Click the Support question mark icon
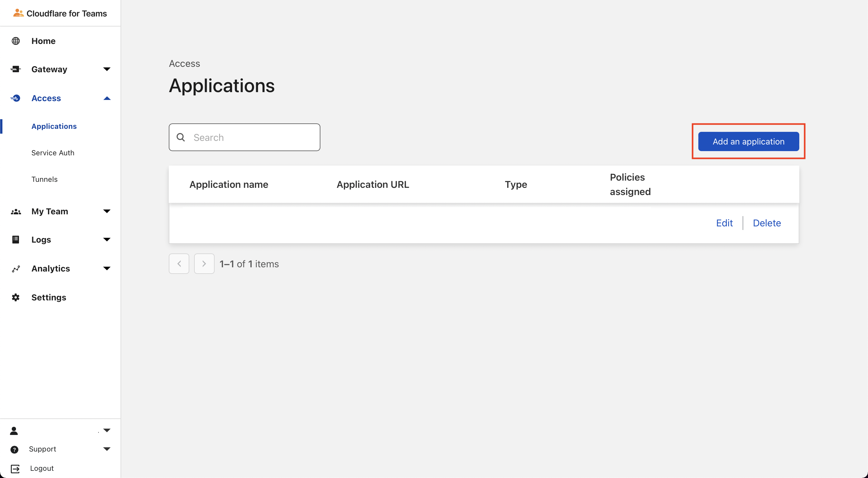 coord(14,450)
